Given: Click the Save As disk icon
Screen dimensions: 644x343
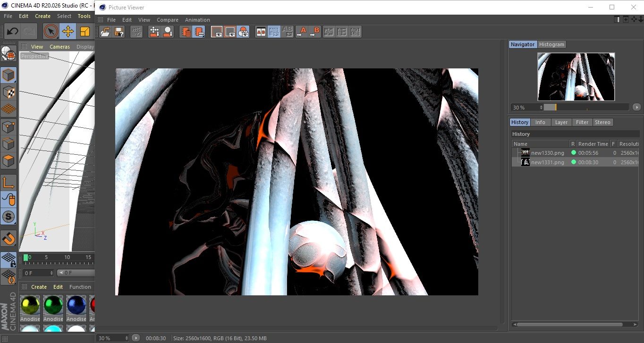Looking at the screenshot, I should pyautogui.click(x=119, y=32).
